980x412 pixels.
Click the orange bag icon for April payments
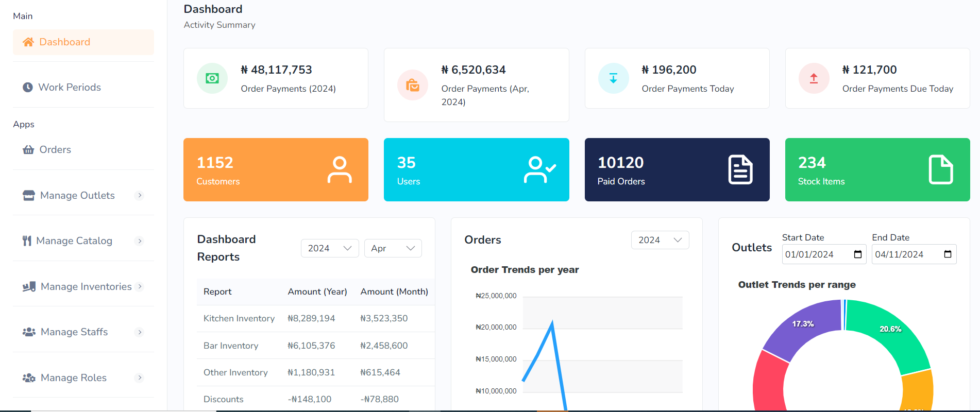pyautogui.click(x=413, y=85)
